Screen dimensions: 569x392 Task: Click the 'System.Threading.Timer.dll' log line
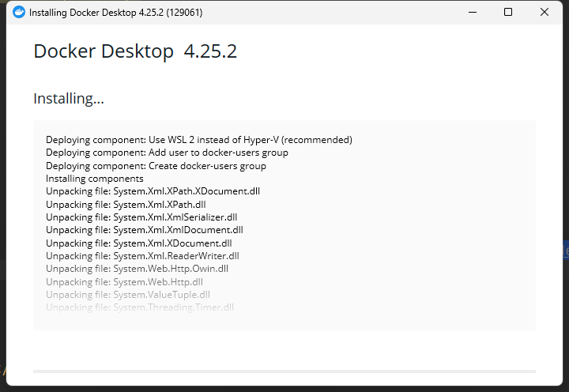(x=140, y=307)
